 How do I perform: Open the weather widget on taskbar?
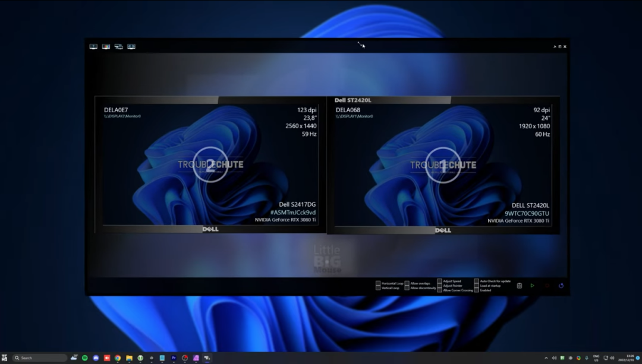[x=74, y=358]
